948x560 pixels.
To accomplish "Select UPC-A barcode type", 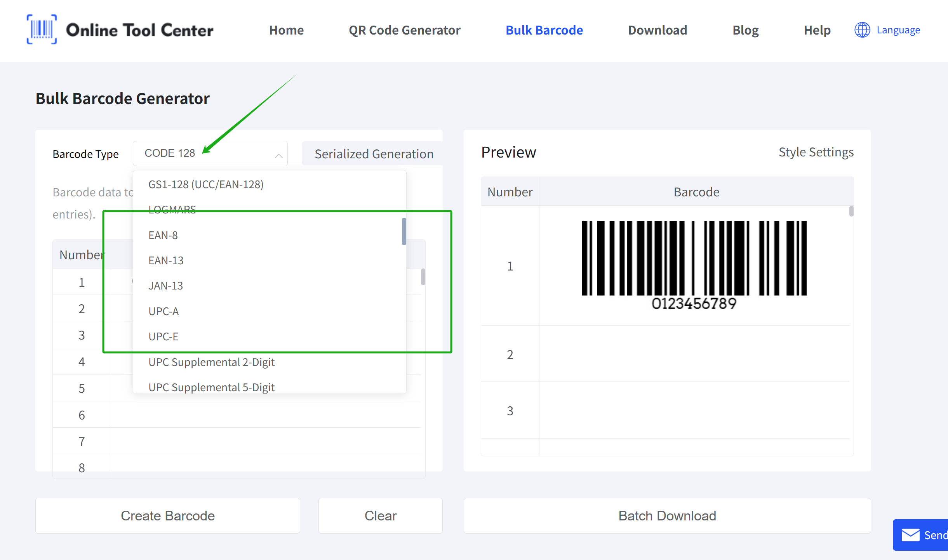I will point(164,311).
